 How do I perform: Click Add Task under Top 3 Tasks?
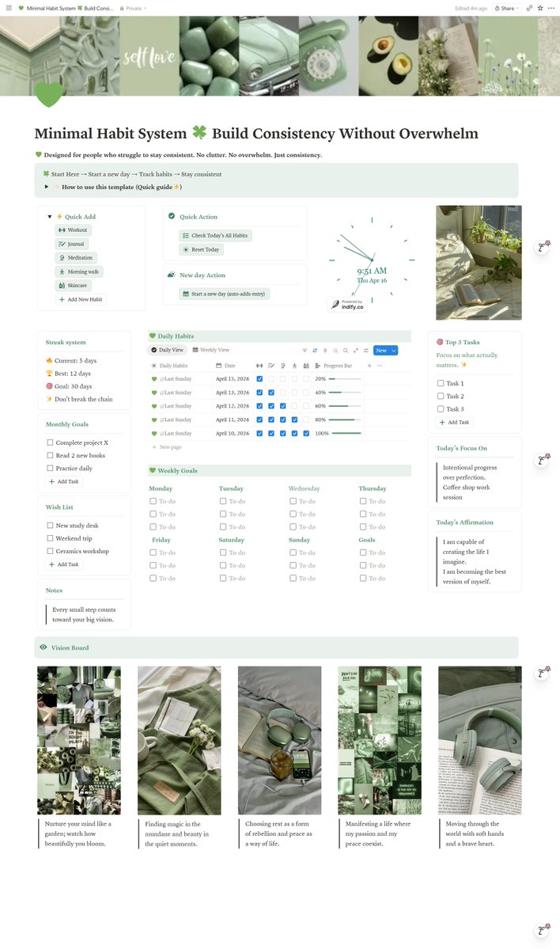454,422
